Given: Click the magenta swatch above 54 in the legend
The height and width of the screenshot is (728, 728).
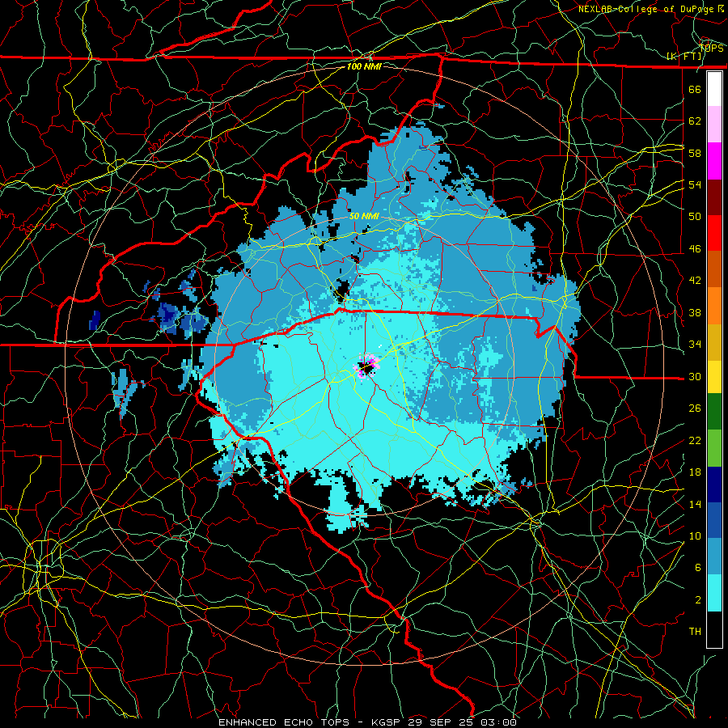Looking at the screenshot, I should pos(714,161).
